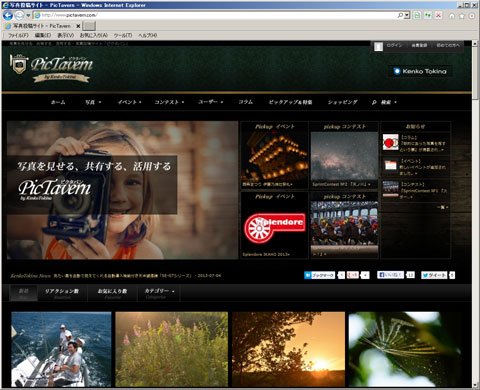
Task: Click the red Stop icon in browser toolbar
Action: click(x=438, y=15)
